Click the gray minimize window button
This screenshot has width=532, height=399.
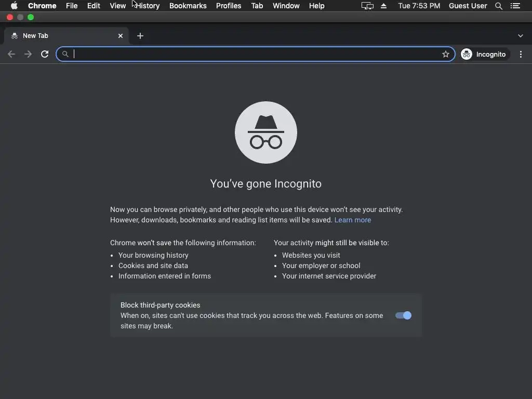click(x=20, y=17)
